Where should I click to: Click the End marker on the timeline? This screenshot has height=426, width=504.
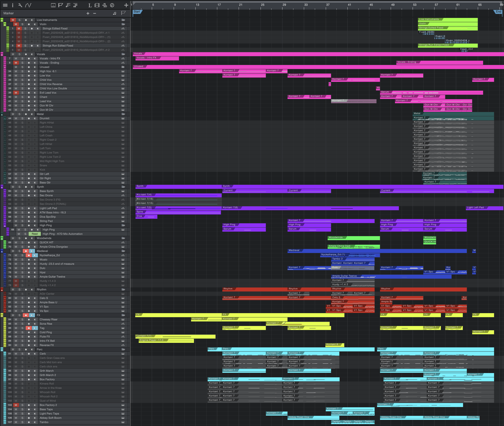498,11
